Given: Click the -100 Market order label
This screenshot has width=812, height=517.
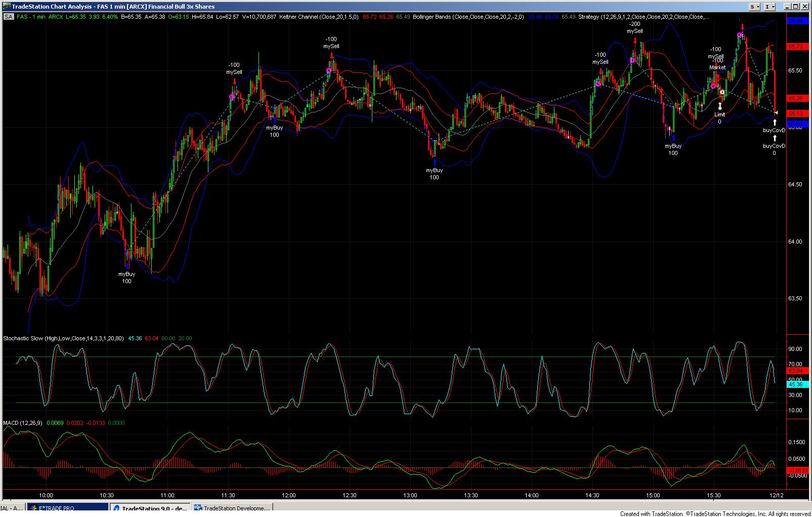Looking at the screenshot, I should [x=717, y=64].
